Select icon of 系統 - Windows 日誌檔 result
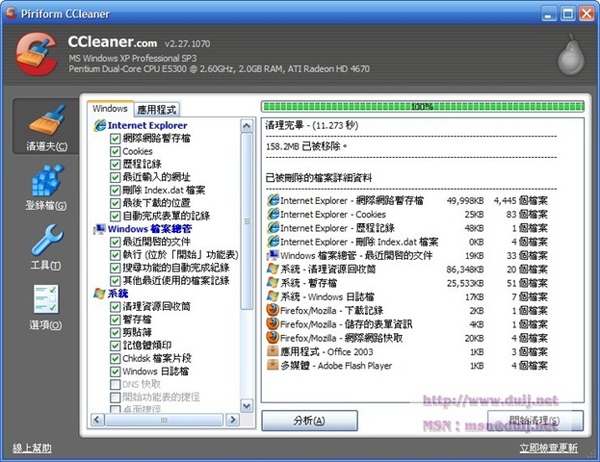 pyautogui.click(x=273, y=296)
